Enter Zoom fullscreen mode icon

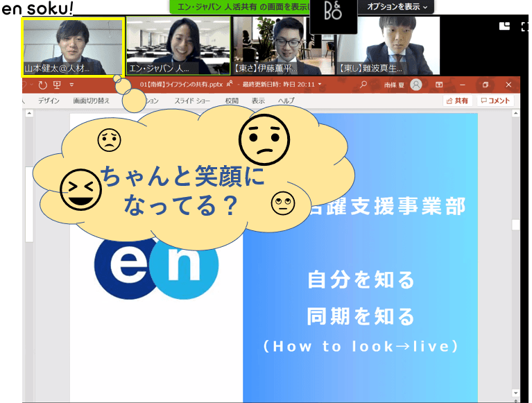pos(526,26)
